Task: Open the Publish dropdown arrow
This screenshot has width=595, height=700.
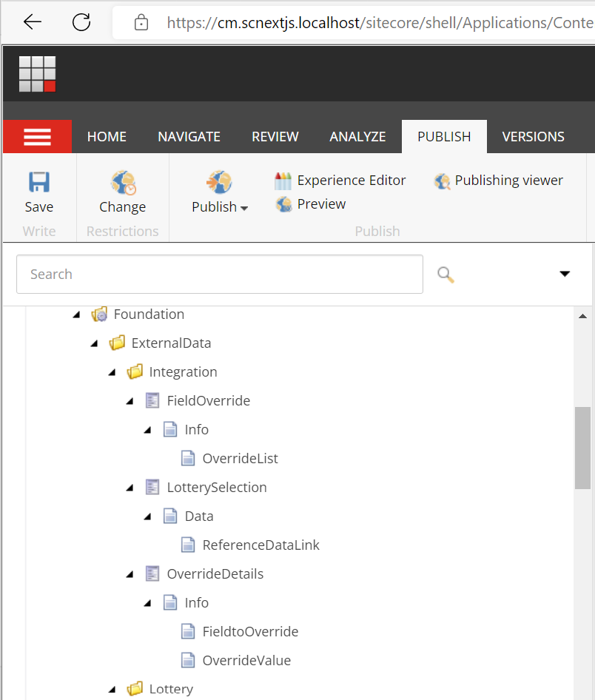Action: pyautogui.click(x=244, y=209)
